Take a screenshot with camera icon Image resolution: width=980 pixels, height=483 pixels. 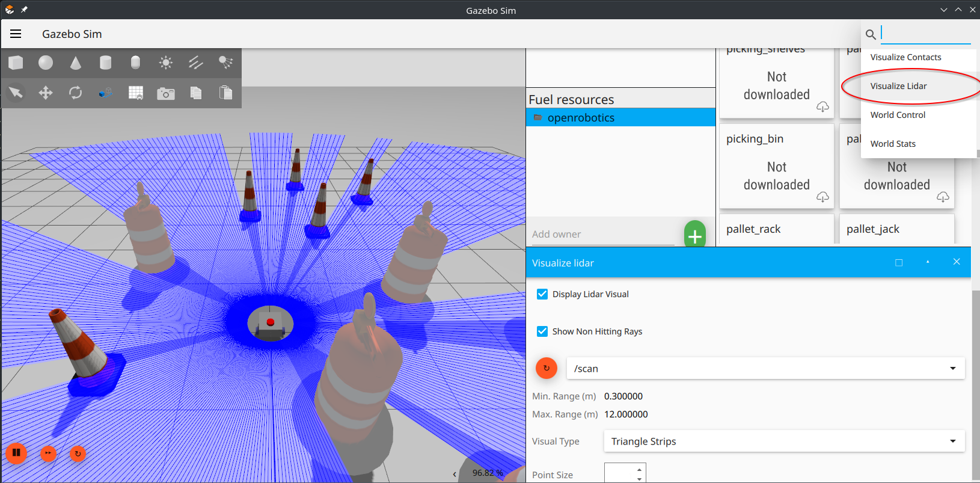(x=165, y=93)
